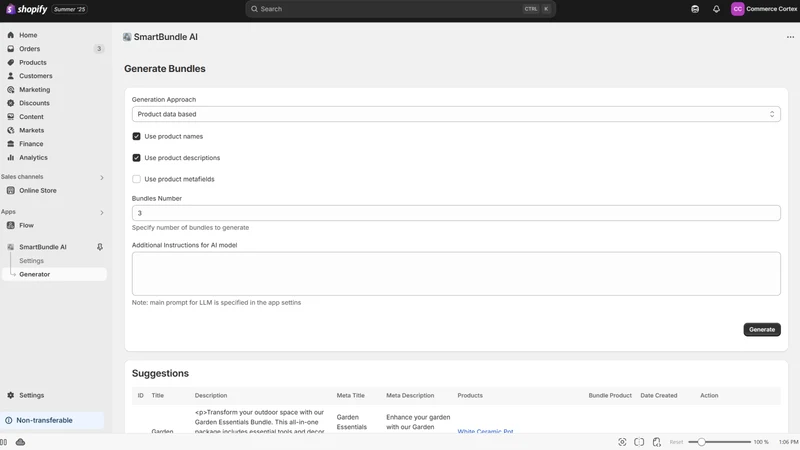Click the Bundles Number field
Viewport: 800px width, 450px height.
click(x=456, y=213)
